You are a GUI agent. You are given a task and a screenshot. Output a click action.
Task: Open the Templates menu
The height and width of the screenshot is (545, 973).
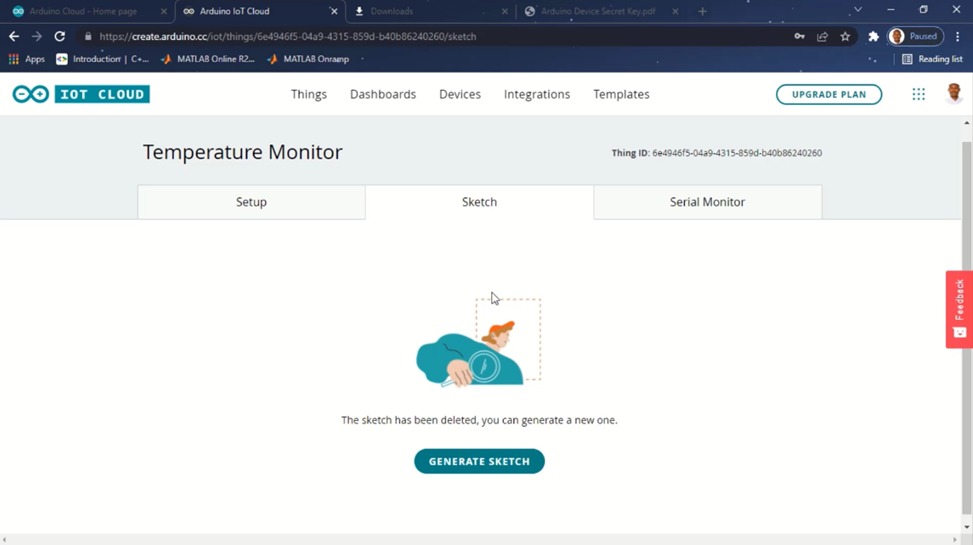(x=621, y=94)
